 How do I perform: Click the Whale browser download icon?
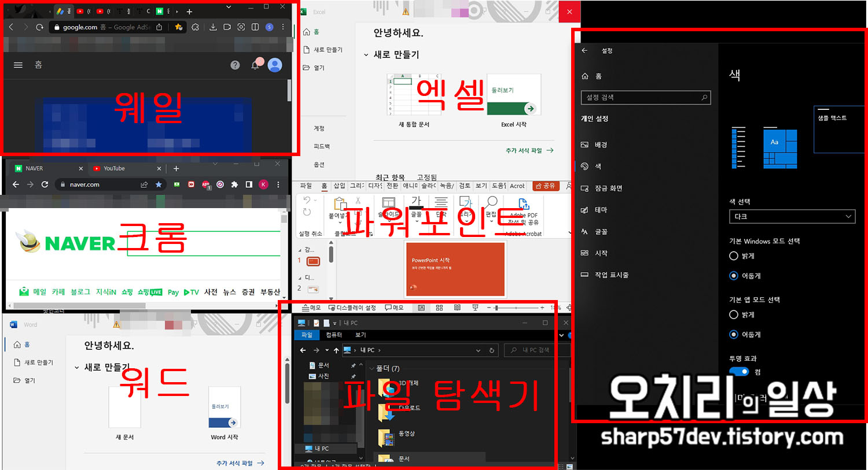point(213,27)
